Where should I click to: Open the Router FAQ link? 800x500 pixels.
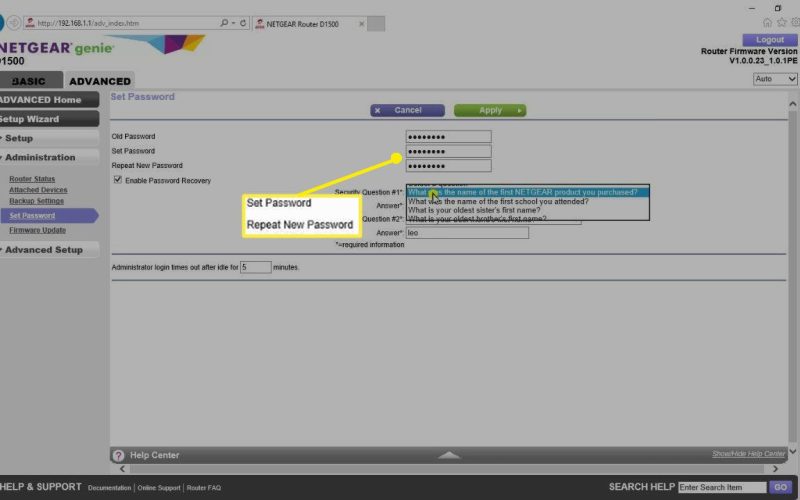pyautogui.click(x=204, y=488)
